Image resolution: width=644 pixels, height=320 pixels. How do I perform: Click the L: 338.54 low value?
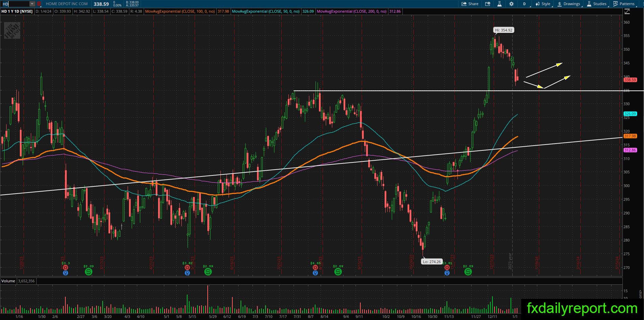click(101, 11)
